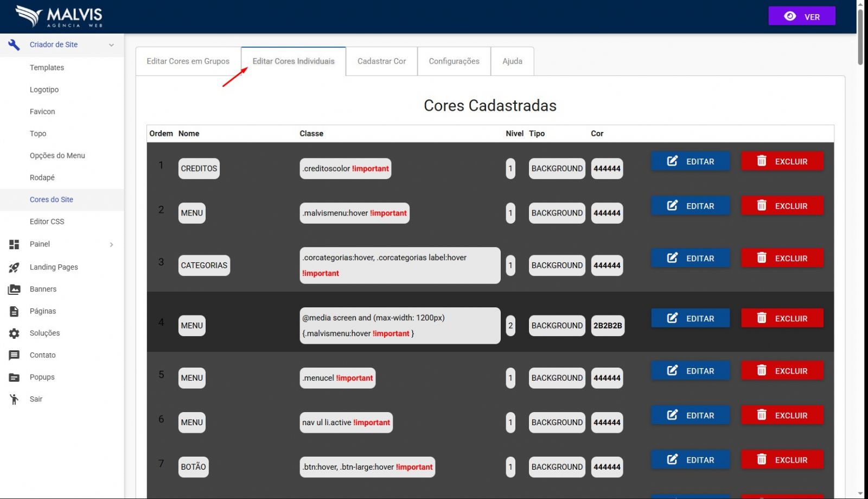868x499 pixels.
Task: Click the wrench icon beside Criador de Site
Action: pos(14,45)
